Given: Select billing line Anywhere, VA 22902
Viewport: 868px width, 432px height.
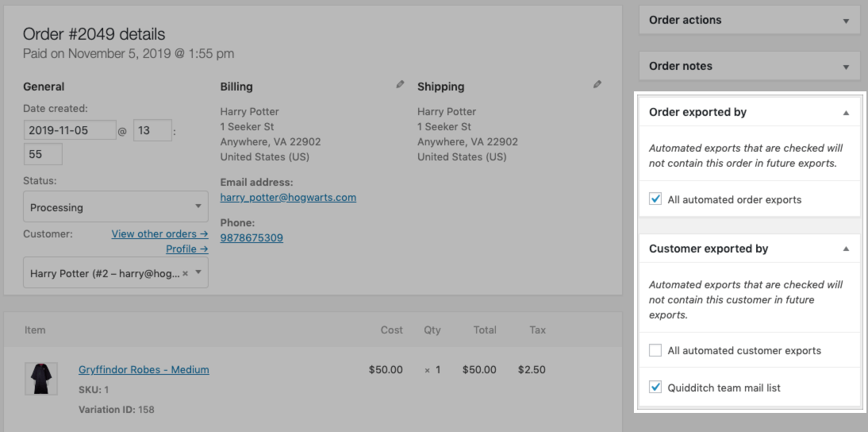Looking at the screenshot, I should pos(270,142).
